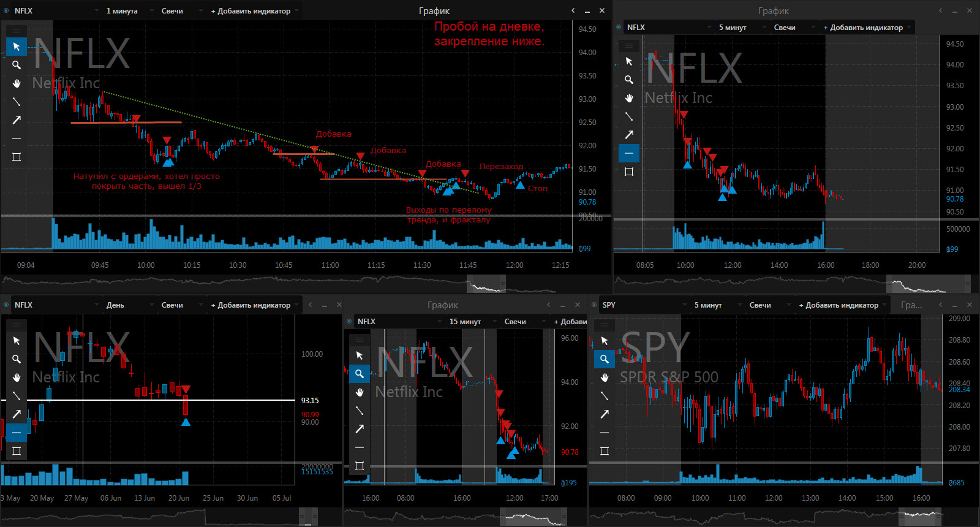This screenshot has height=527, width=980.
Task: Pick the horizontal line tool in NFLX 1 минута chart
Action: pyautogui.click(x=17, y=138)
